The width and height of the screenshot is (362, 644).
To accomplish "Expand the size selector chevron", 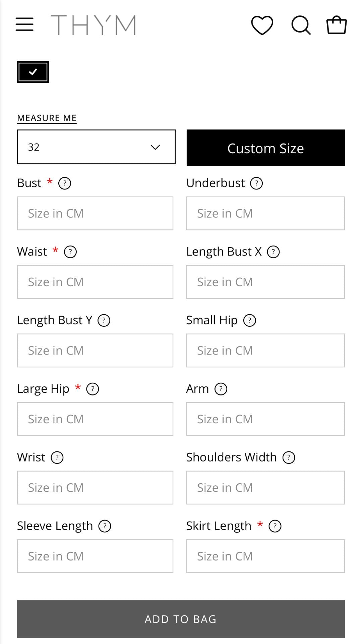I will (x=155, y=147).
